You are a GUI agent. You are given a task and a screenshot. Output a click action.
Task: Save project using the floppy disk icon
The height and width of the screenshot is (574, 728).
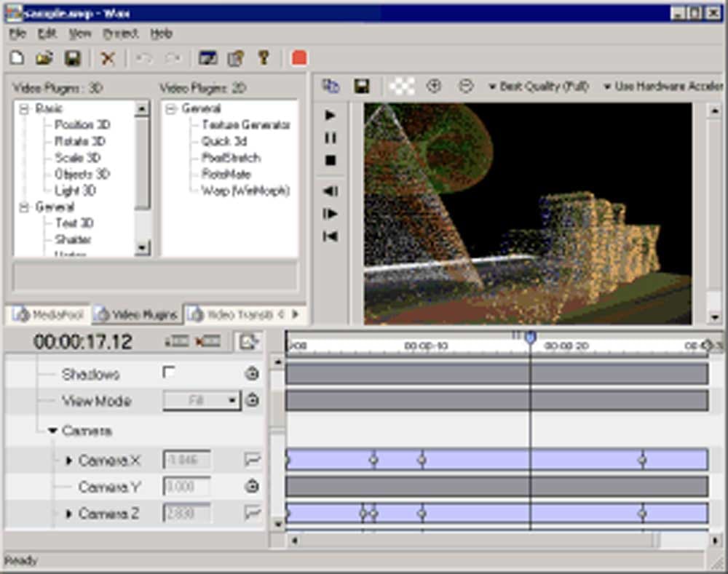[73, 58]
